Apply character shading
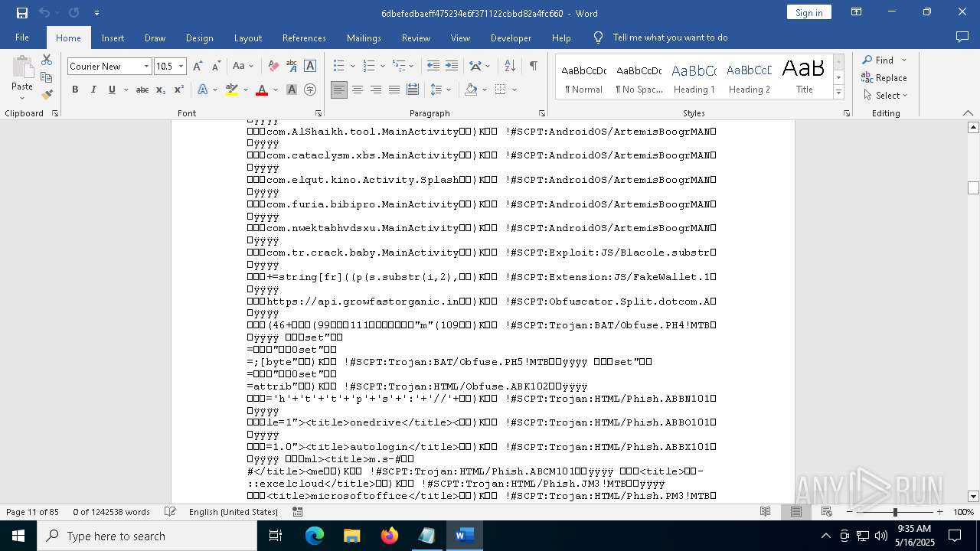This screenshot has width=980, height=551. click(x=292, y=90)
